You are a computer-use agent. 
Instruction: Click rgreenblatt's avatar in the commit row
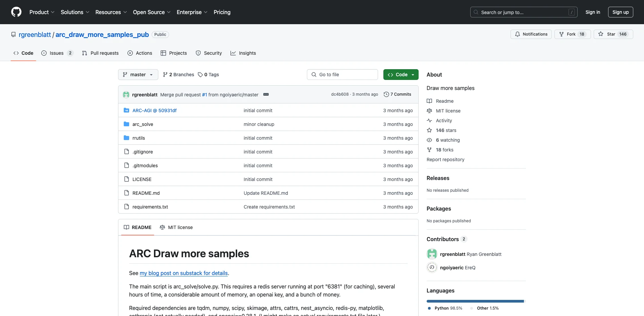[x=126, y=95]
